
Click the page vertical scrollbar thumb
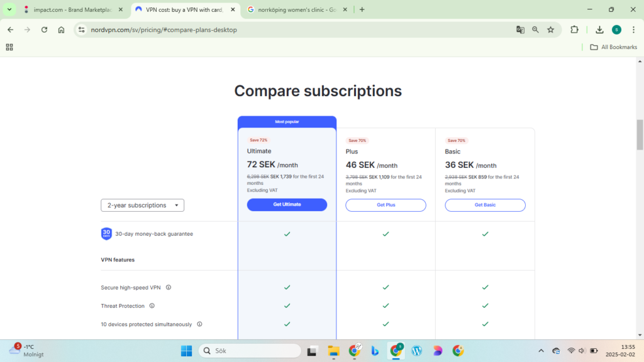pyautogui.click(x=640, y=134)
